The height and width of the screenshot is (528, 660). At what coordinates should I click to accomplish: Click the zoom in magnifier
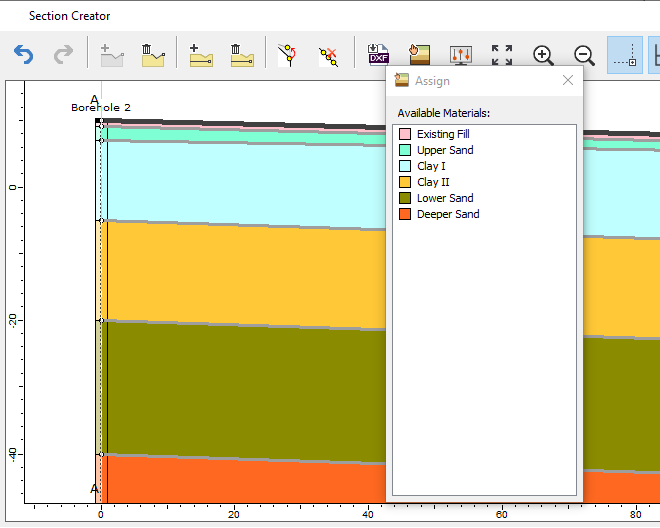(543, 55)
